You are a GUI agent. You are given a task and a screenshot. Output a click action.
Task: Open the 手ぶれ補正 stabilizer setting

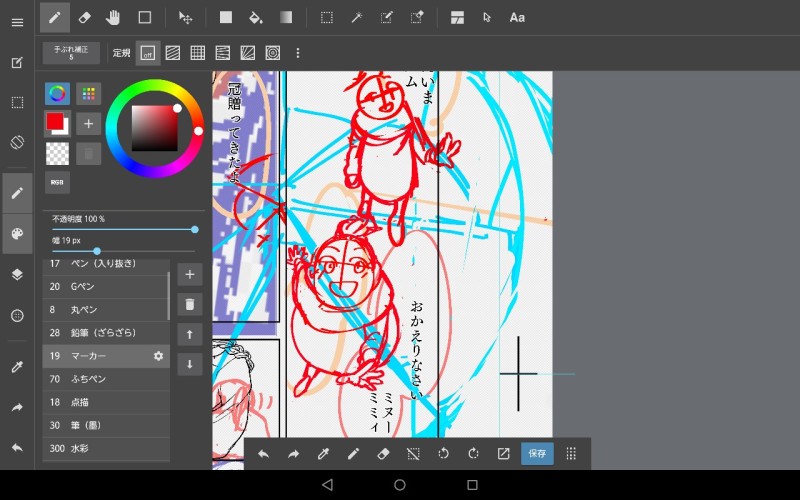coord(71,53)
